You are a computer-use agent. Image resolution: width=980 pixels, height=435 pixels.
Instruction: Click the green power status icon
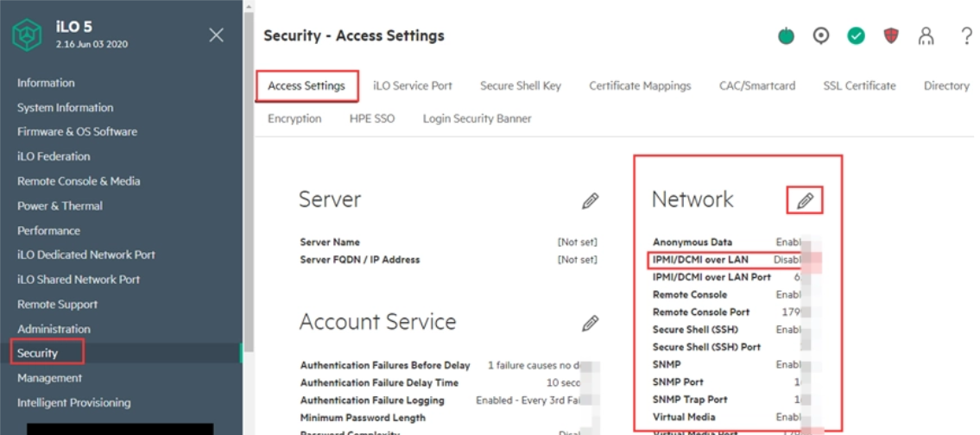[x=786, y=36]
